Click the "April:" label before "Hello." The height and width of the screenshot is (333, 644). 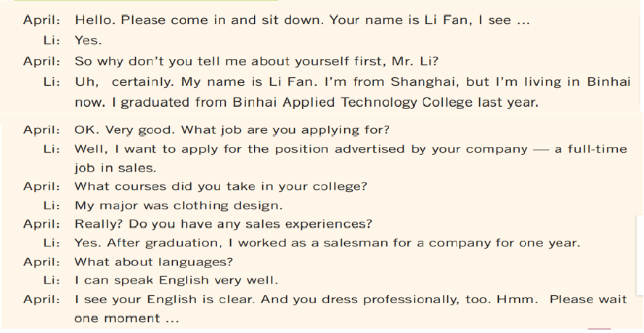pyautogui.click(x=41, y=20)
